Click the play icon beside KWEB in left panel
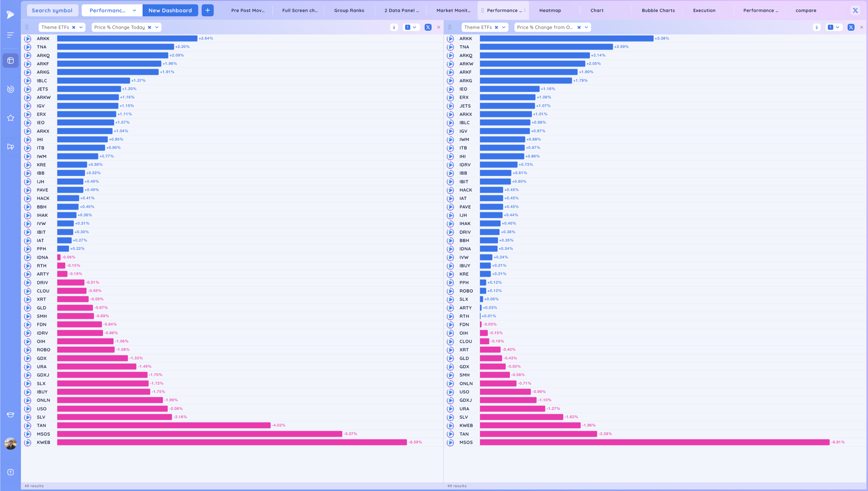Image resolution: width=868 pixels, height=491 pixels. pyautogui.click(x=28, y=442)
